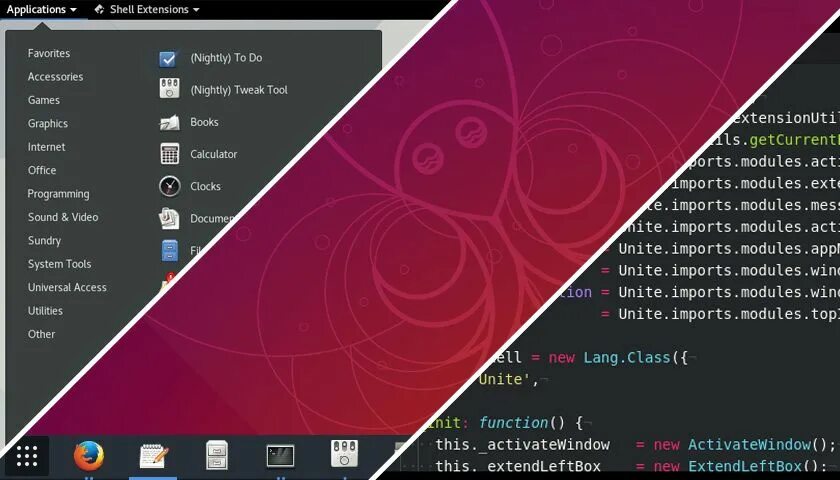Image resolution: width=840 pixels, height=480 pixels.
Task: Click the (Nightly) Tweak Tool icon
Action: coord(169,89)
